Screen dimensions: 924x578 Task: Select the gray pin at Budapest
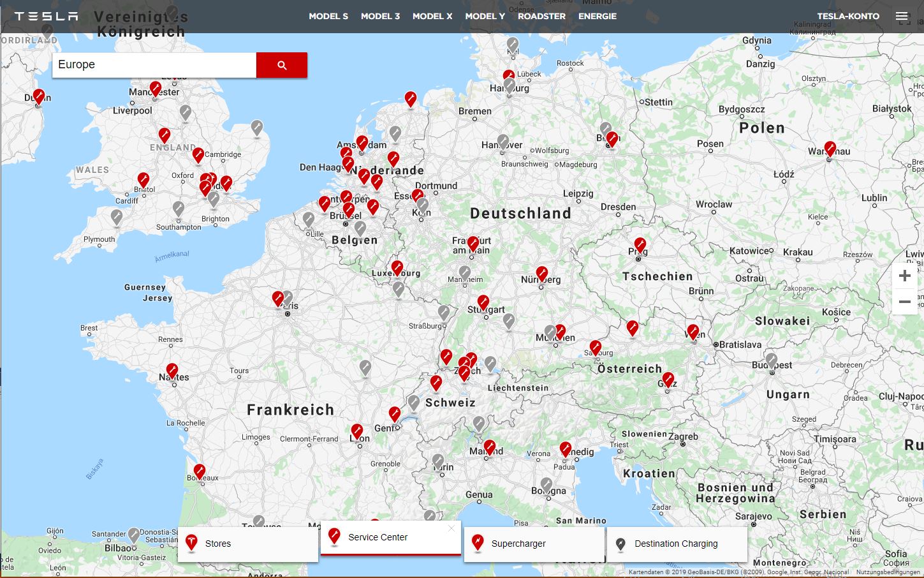coord(772,362)
